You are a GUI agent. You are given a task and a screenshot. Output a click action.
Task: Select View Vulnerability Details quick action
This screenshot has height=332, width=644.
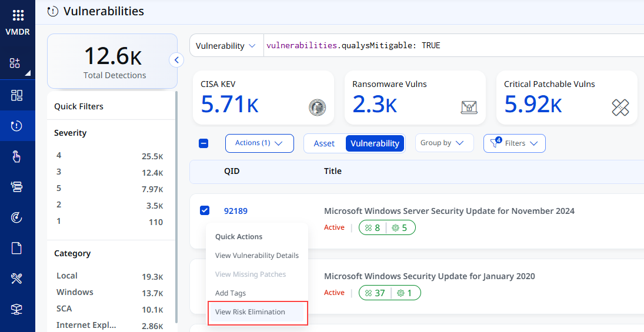256,255
